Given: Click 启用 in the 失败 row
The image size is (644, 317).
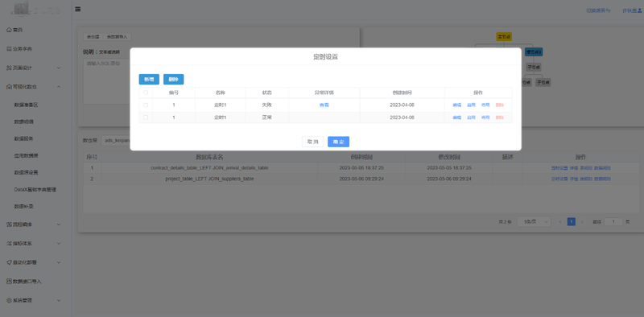Looking at the screenshot, I should pyautogui.click(x=471, y=105).
